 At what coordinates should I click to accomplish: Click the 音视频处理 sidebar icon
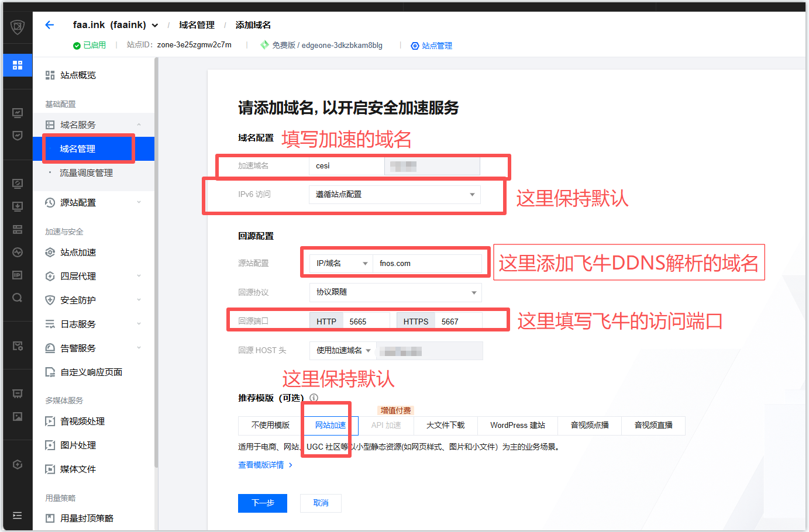pos(50,421)
